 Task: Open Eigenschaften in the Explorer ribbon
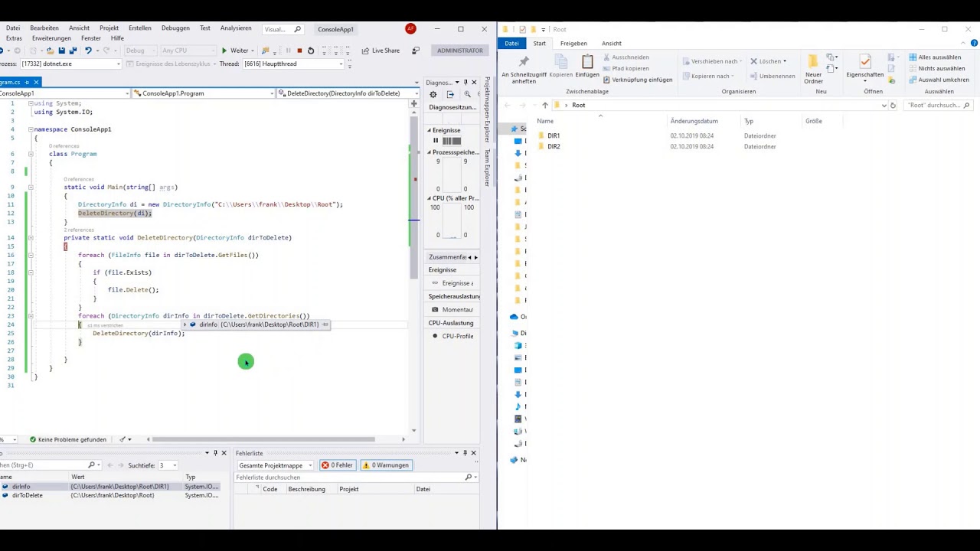click(x=865, y=67)
